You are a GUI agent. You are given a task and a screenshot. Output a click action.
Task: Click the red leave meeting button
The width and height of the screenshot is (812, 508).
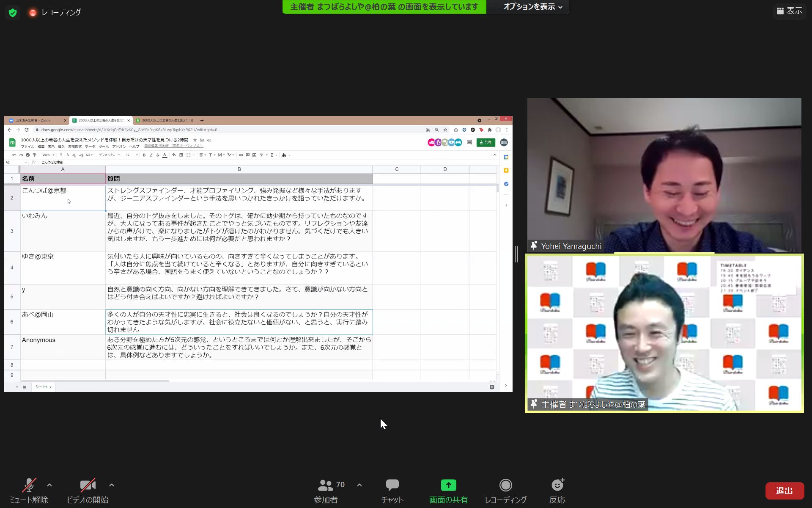(x=784, y=491)
